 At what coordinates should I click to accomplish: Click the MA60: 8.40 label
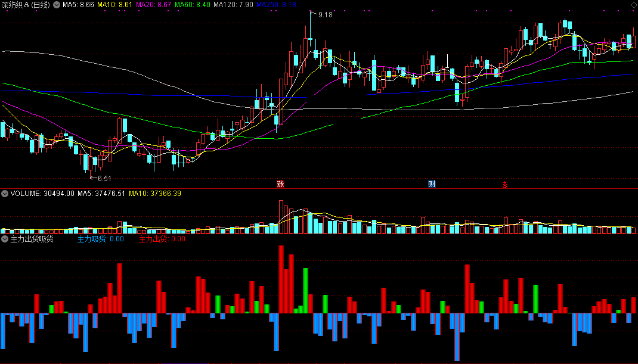click(193, 5)
